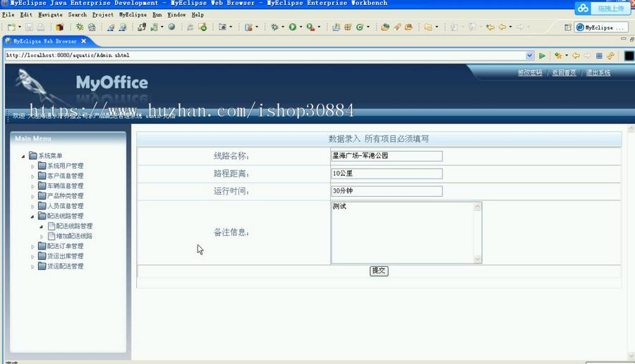Click the green bug debug icon

coord(80,27)
